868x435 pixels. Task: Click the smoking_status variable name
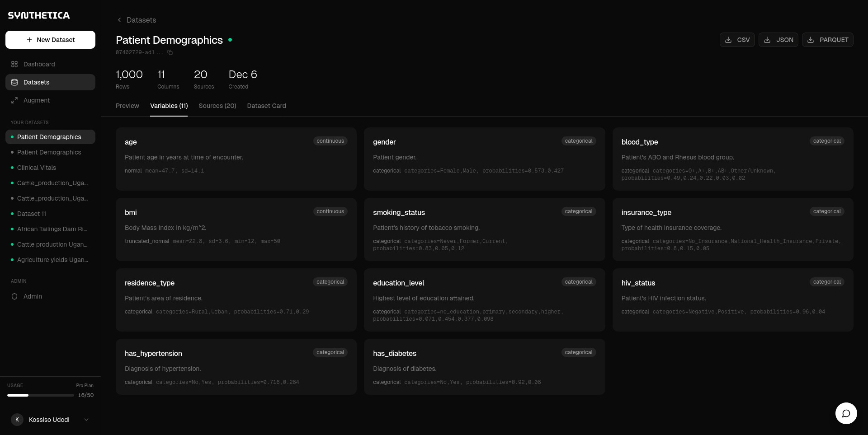(x=399, y=212)
